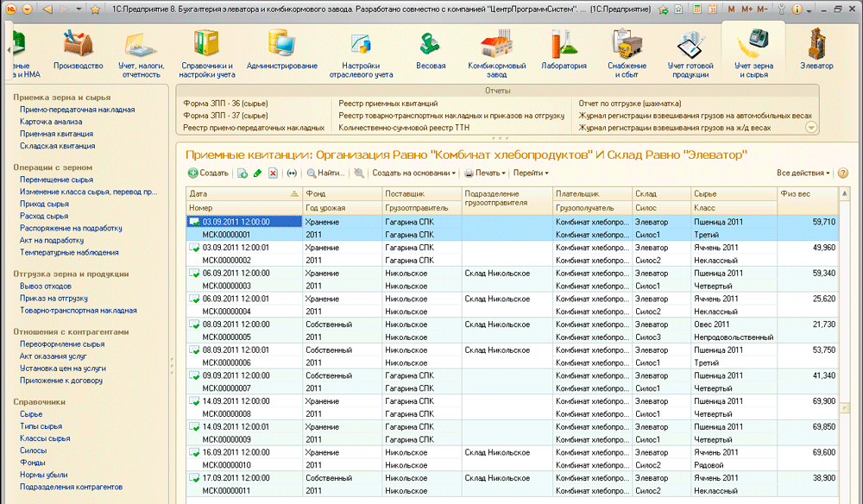Click the table scrollbar up arrow
Screen dimensions: 863x504
coord(844,193)
